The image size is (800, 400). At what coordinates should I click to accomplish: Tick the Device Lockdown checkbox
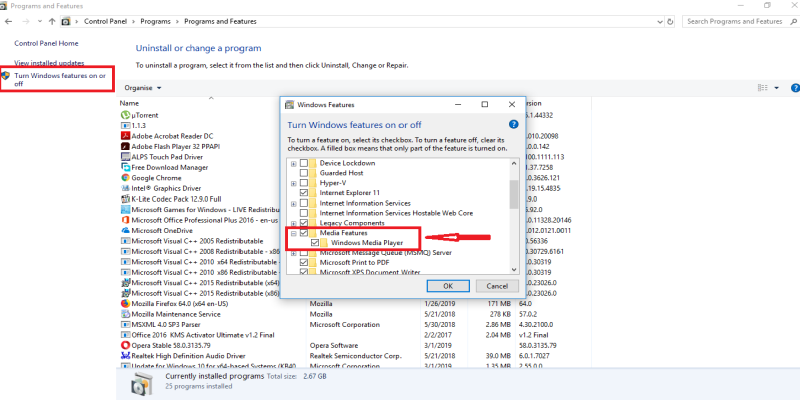(x=304, y=163)
